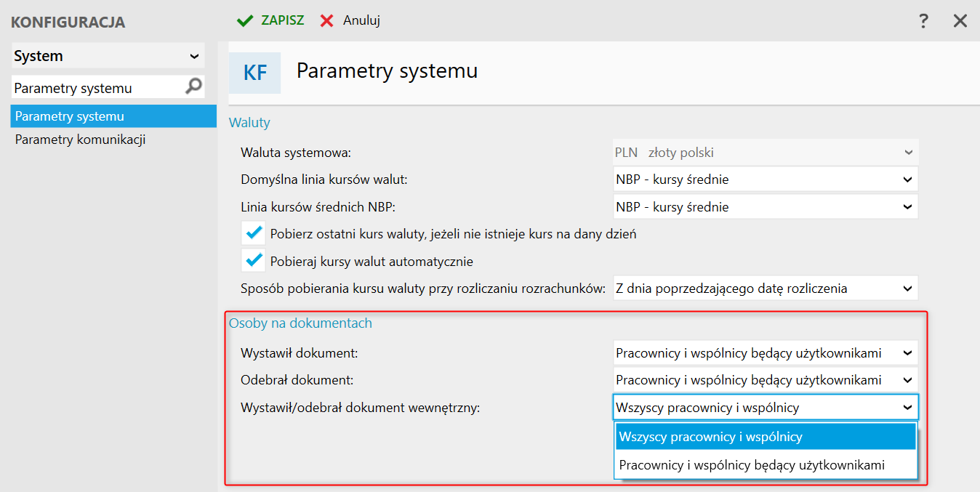Screen dimensions: 980x492
Task: Click the KF module icon
Action: (254, 73)
